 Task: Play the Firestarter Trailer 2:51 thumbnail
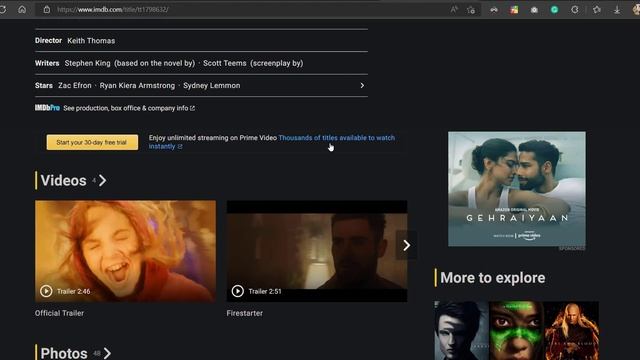point(317,251)
